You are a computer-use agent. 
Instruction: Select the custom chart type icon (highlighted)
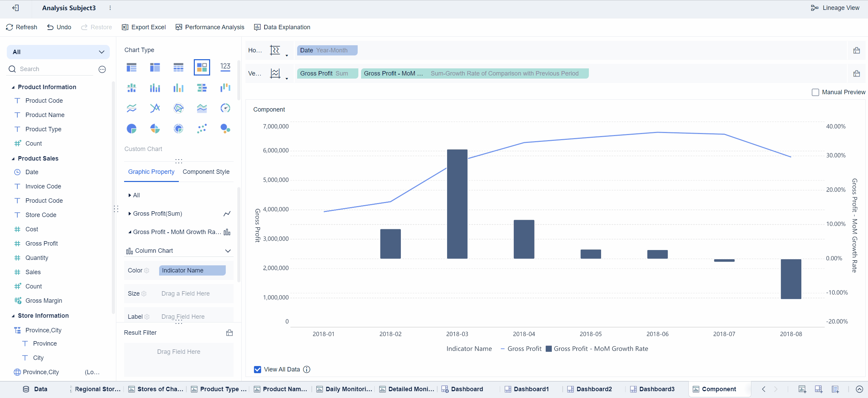202,67
